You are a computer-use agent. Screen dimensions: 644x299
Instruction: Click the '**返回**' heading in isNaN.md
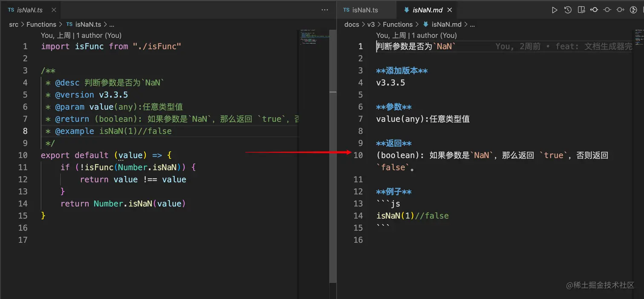394,143
